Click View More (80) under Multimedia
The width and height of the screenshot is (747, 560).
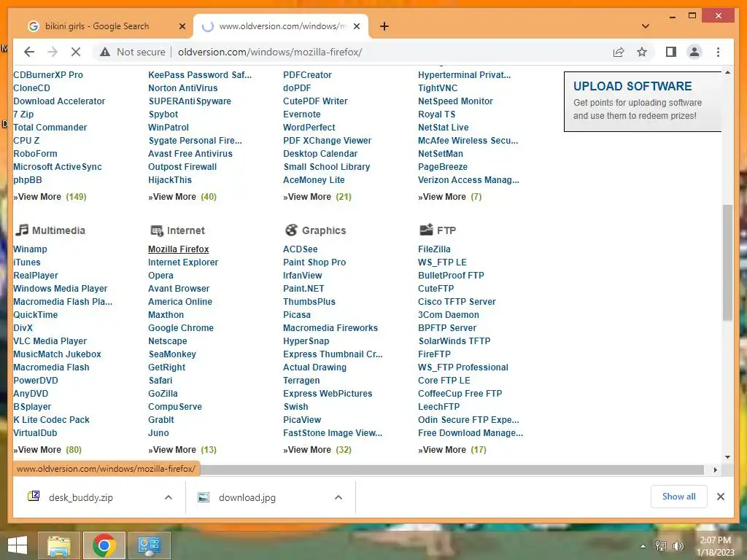47,449
